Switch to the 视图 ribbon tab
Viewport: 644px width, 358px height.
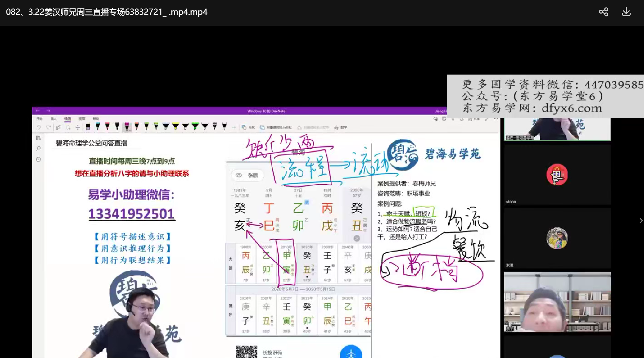pos(82,119)
